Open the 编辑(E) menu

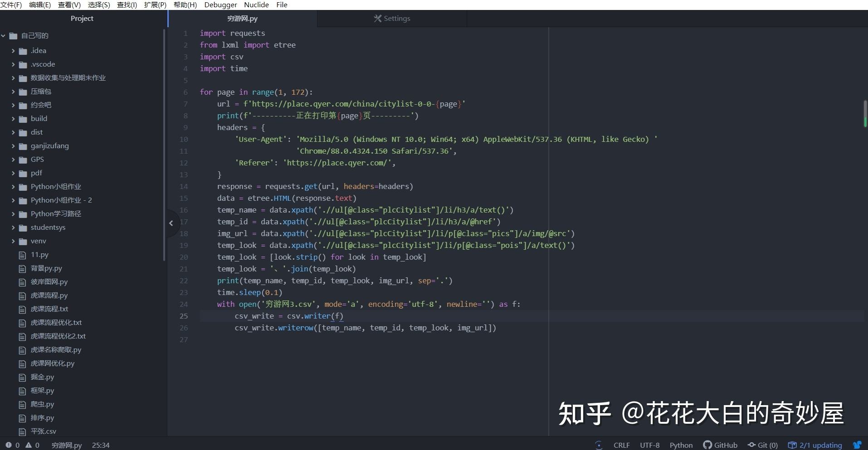[x=40, y=5]
